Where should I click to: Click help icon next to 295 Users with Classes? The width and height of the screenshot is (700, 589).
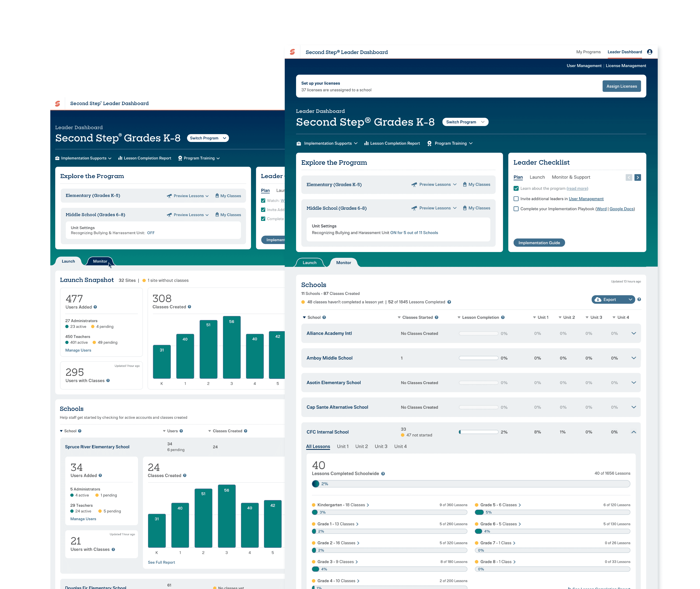pos(108,381)
